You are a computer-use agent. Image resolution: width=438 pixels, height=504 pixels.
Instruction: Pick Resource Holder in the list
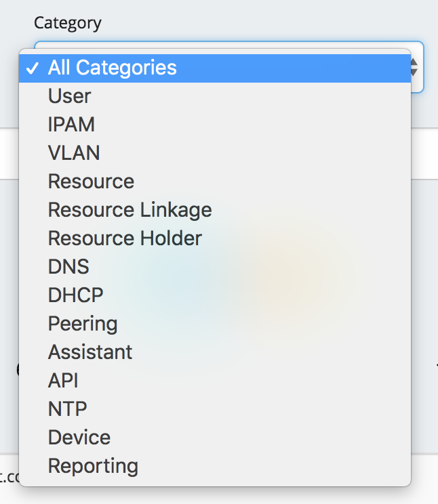(125, 238)
